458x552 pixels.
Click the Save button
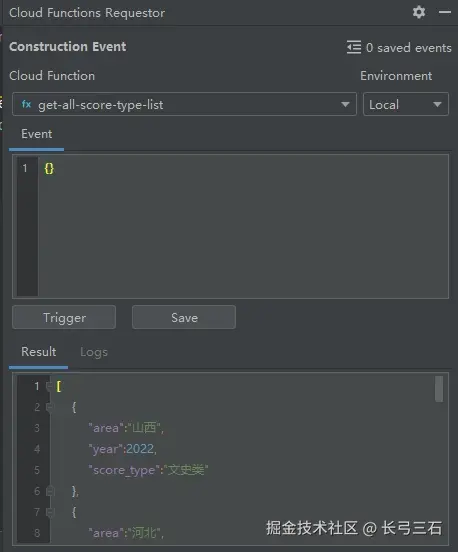pos(184,317)
